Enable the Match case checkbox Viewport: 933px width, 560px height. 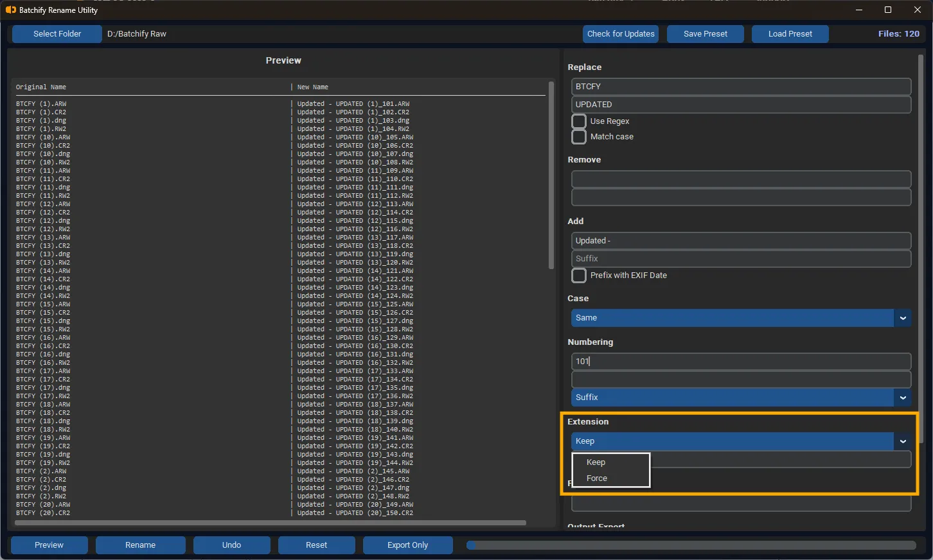click(578, 136)
